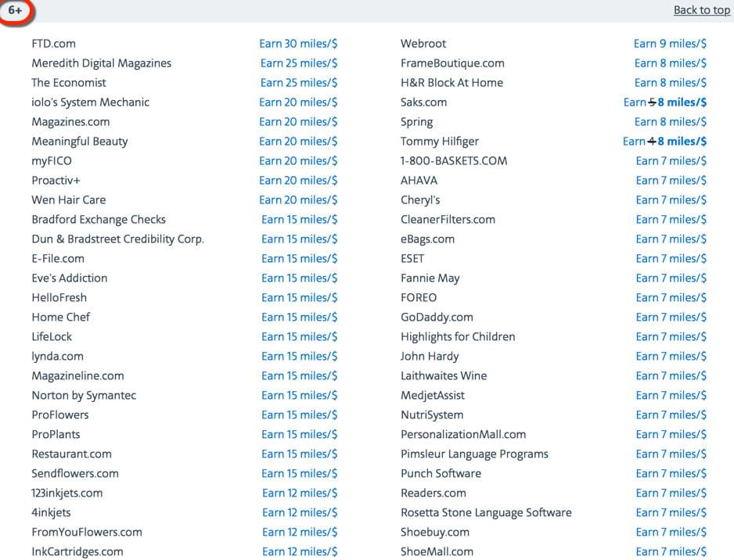Visit Fannie May store
The image size is (734, 560).
(x=430, y=278)
